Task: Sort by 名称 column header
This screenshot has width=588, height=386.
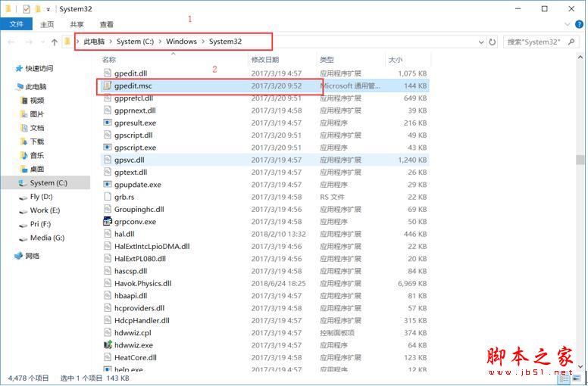Action: [109, 60]
